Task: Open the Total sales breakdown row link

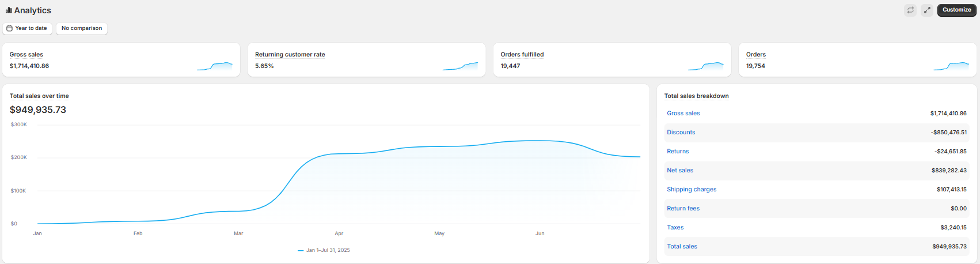Action: tap(682, 247)
